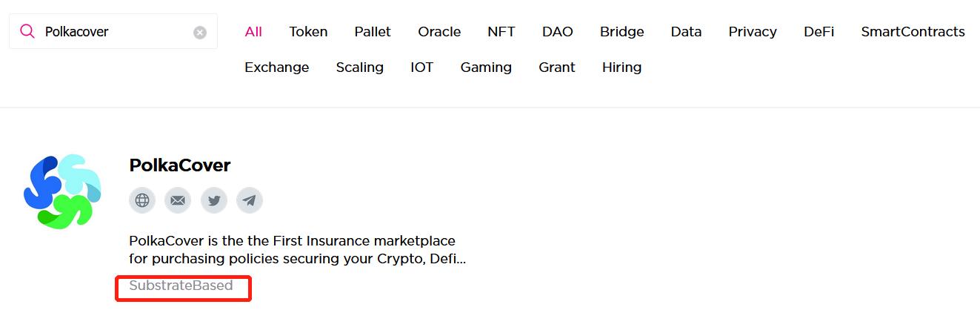Image resolution: width=980 pixels, height=313 pixels.
Task: Select the Exchange category filter
Action: (277, 67)
